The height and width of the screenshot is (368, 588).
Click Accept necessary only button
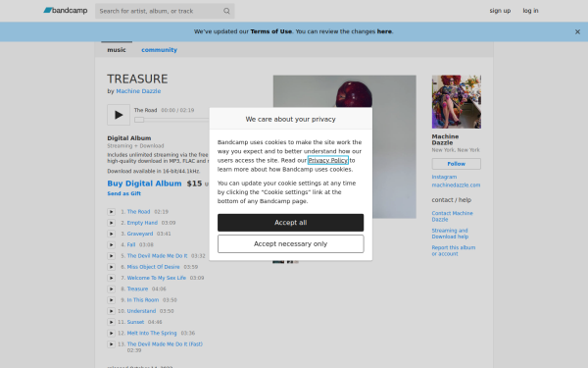tap(291, 244)
